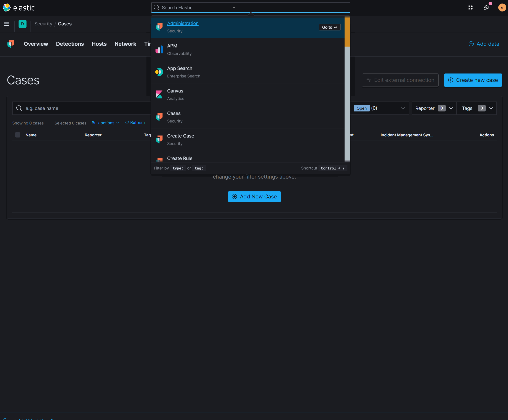Click the Detections navigation tab
This screenshot has height=420, width=508.
70,43
